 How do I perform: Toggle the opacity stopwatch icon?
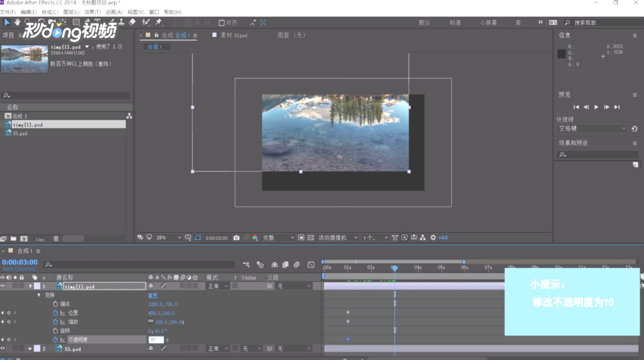click(55, 339)
